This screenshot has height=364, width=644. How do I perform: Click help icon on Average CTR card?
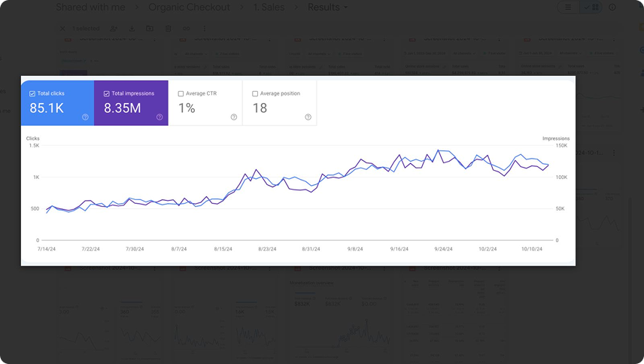234,117
